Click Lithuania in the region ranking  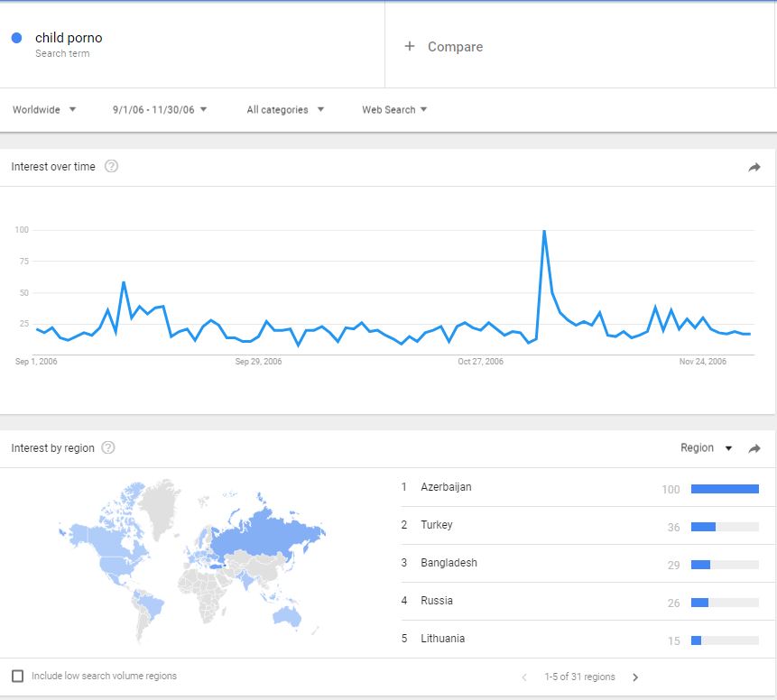click(x=442, y=639)
